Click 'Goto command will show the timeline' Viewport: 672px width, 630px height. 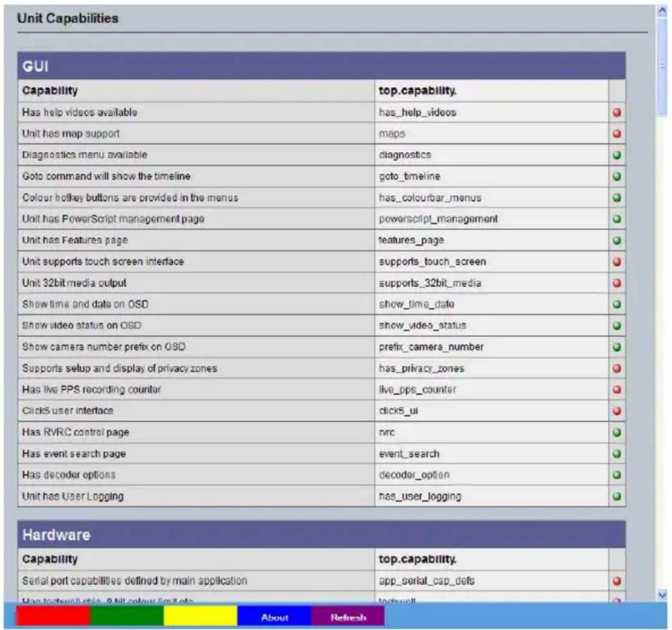(106, 176)
